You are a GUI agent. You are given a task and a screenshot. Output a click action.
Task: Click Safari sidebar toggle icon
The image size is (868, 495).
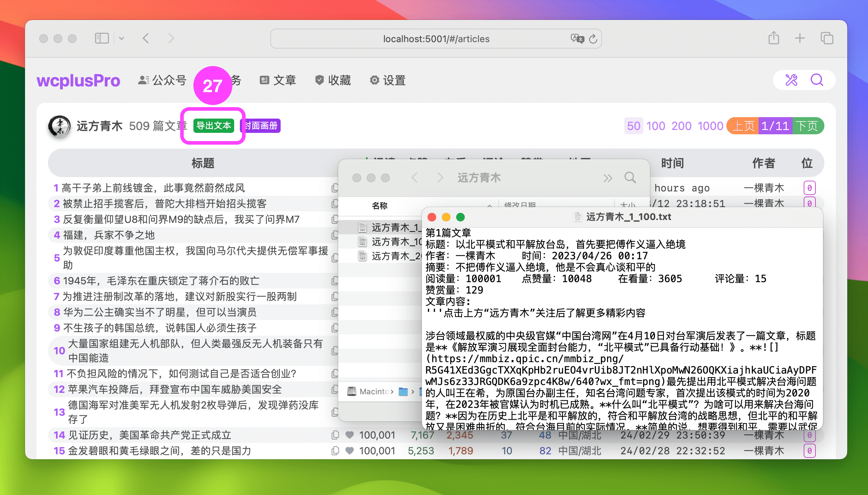click(x=102, y=38)
